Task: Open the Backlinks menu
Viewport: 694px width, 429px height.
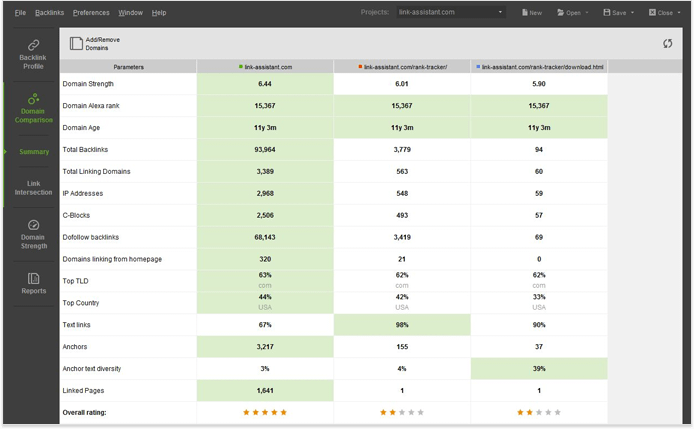Action: [50, 12]
